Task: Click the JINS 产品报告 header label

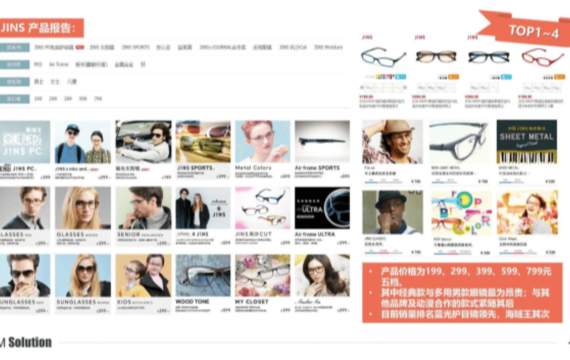Action: 41,28
